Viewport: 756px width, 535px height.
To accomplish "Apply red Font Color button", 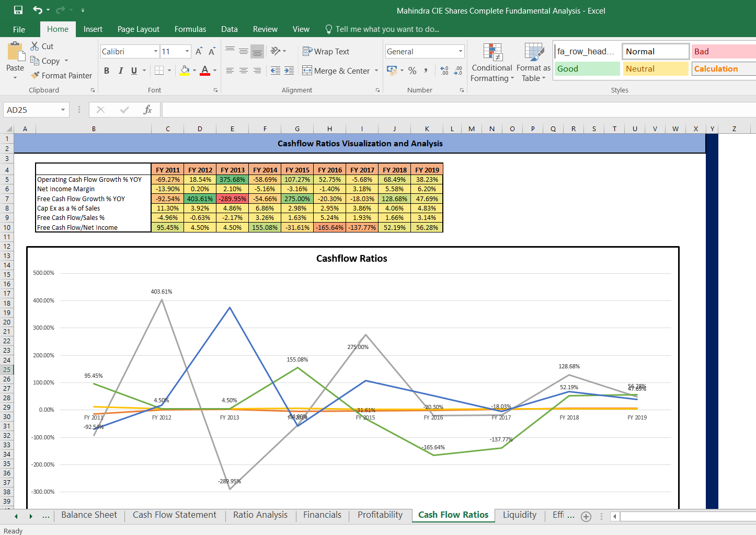I will pos(205,71).
